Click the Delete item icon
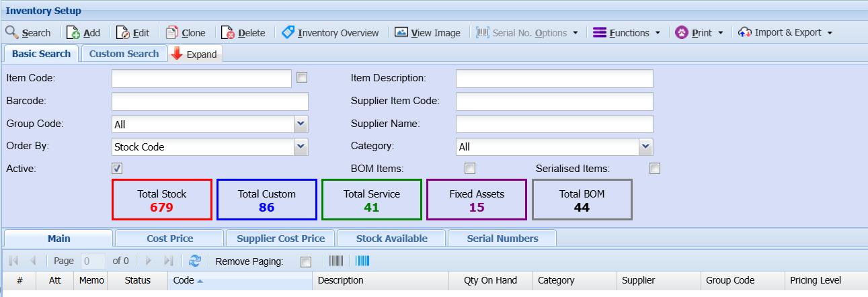868x297 pixels. [x=228, y=32]
